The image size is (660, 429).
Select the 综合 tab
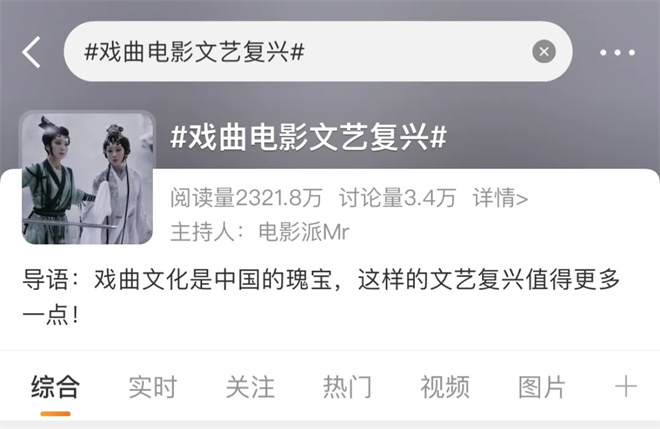coord(56,387)
